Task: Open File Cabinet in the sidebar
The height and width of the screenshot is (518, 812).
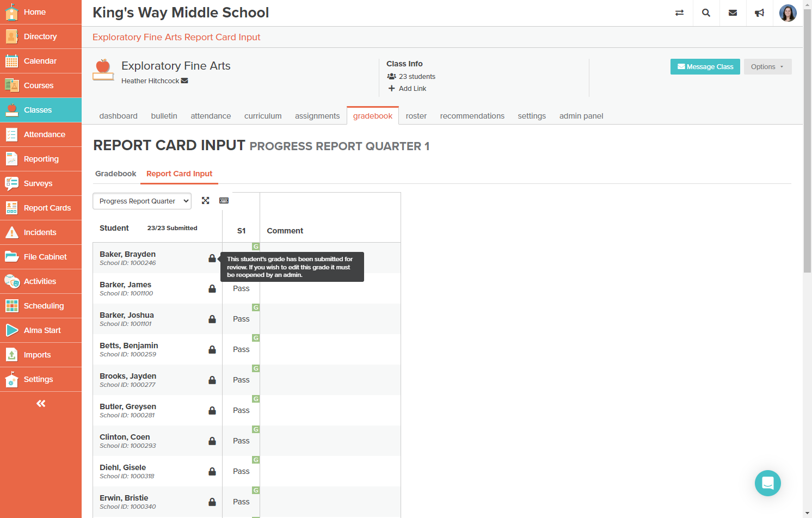Action: 41,257
